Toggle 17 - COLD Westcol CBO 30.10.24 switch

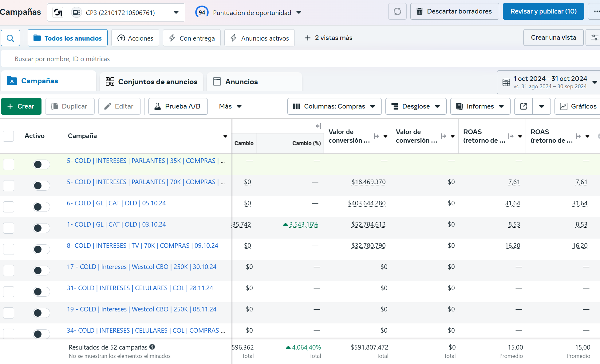pos(41,271)
